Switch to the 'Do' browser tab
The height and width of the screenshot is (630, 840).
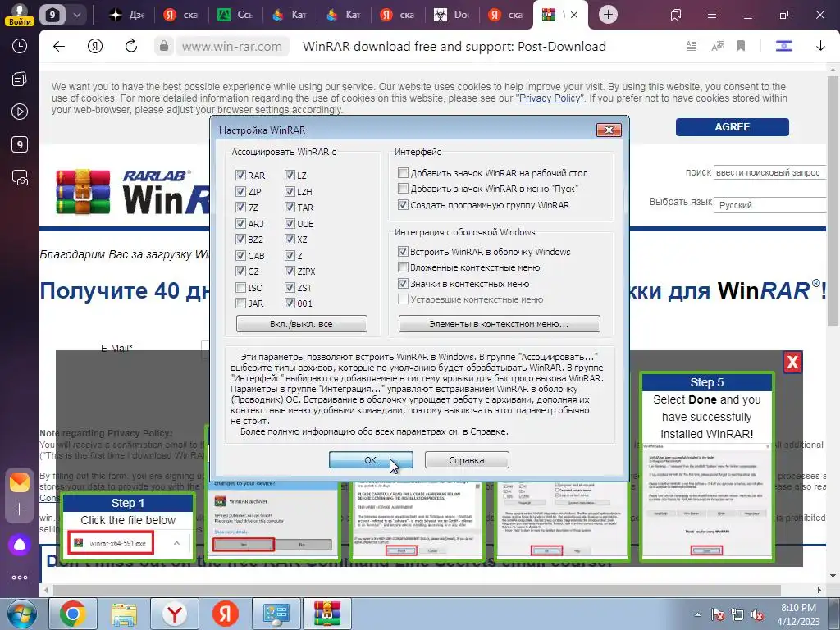pyautogui.click(x=451, y=15)
